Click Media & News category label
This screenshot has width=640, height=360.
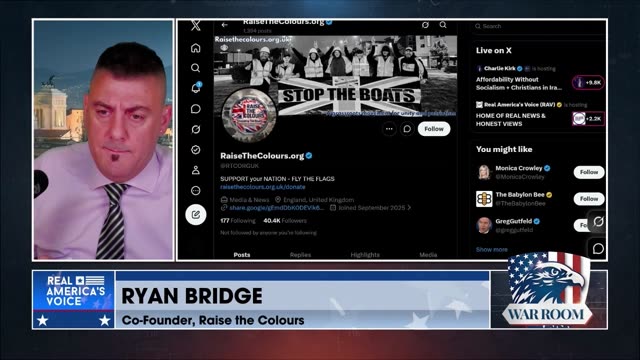[x=249, y=200]
